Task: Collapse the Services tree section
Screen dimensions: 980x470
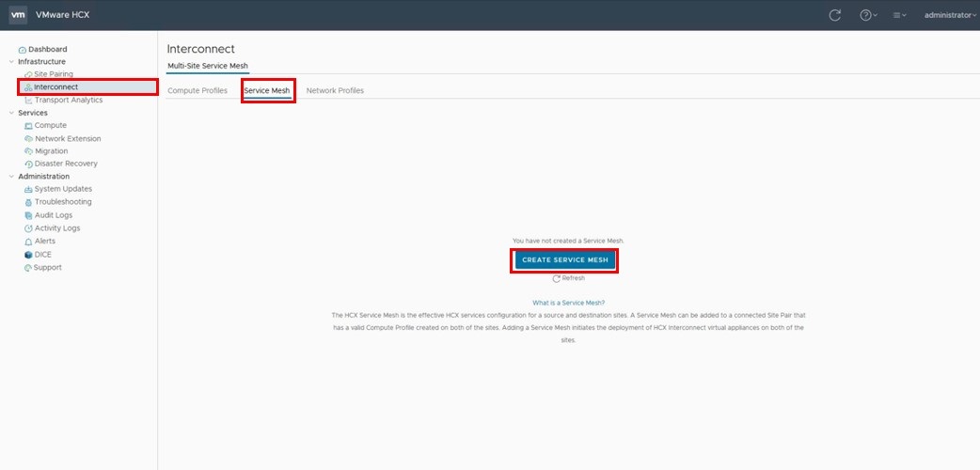Action: point(11,113)
